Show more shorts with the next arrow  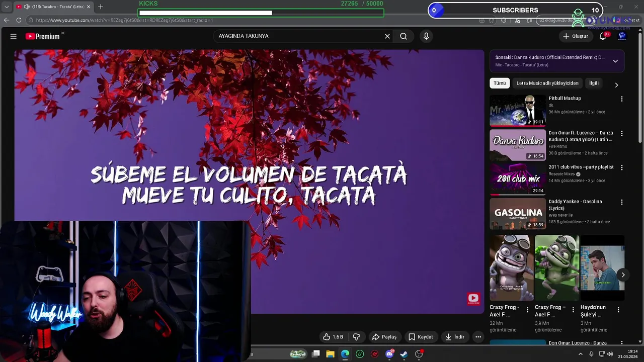pos(623,275)
